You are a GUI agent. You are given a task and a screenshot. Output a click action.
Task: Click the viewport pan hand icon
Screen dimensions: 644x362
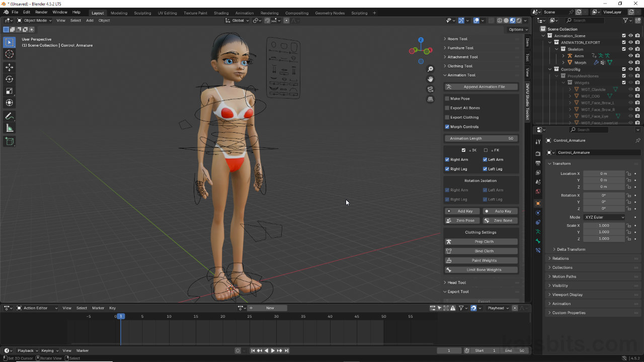coord(430,79)
